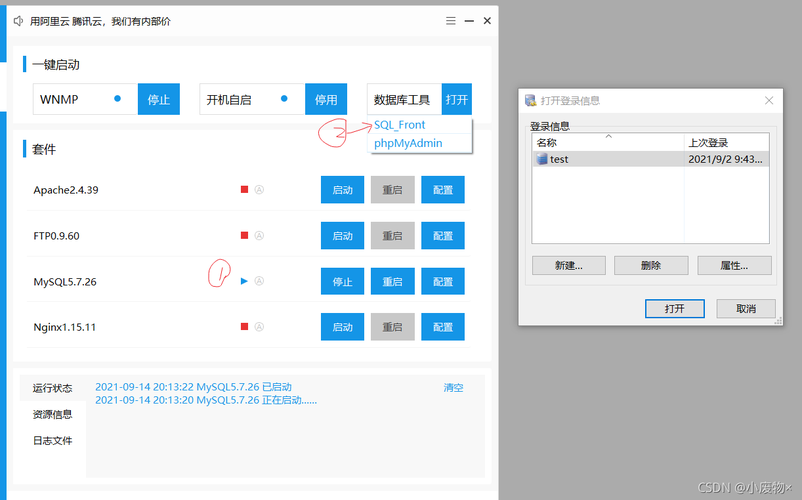Toggle Nginx1.15.11 auto-start A icon

[x=259, y=326]
